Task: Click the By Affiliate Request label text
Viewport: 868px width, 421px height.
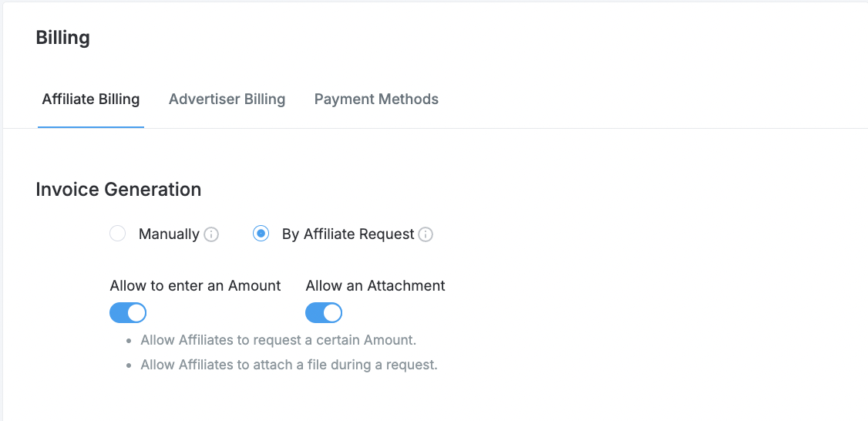Action: [x=348, y=234]
